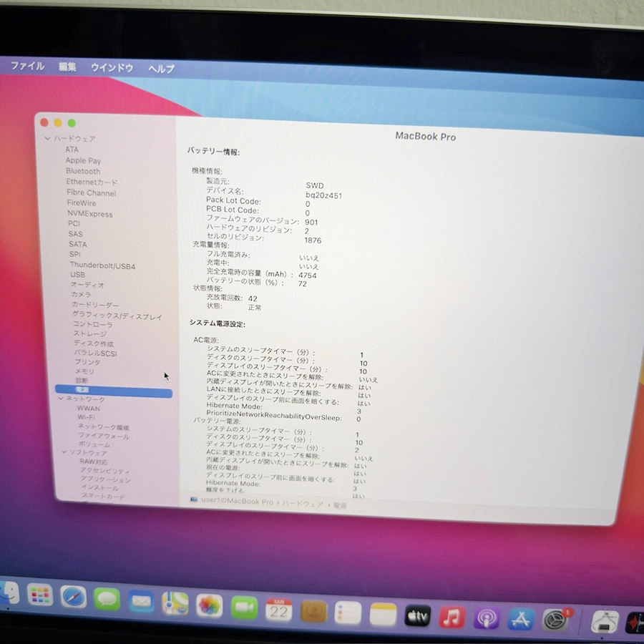
Task: Open the Music app icon
Action: click(452, 617)
